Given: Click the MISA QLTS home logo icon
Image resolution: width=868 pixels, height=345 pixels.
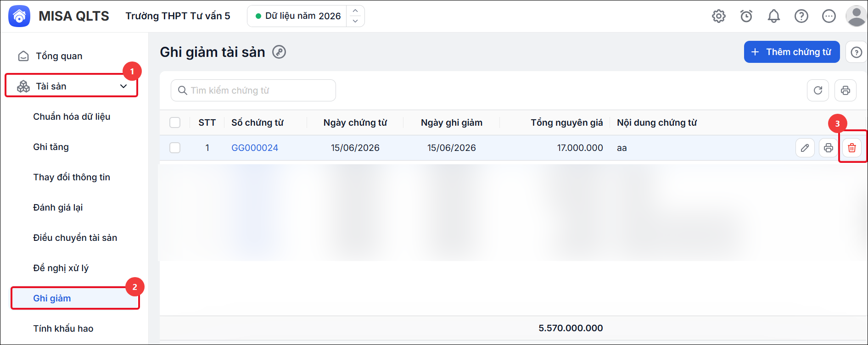Looking at the screenshot, I should point(19,16).
